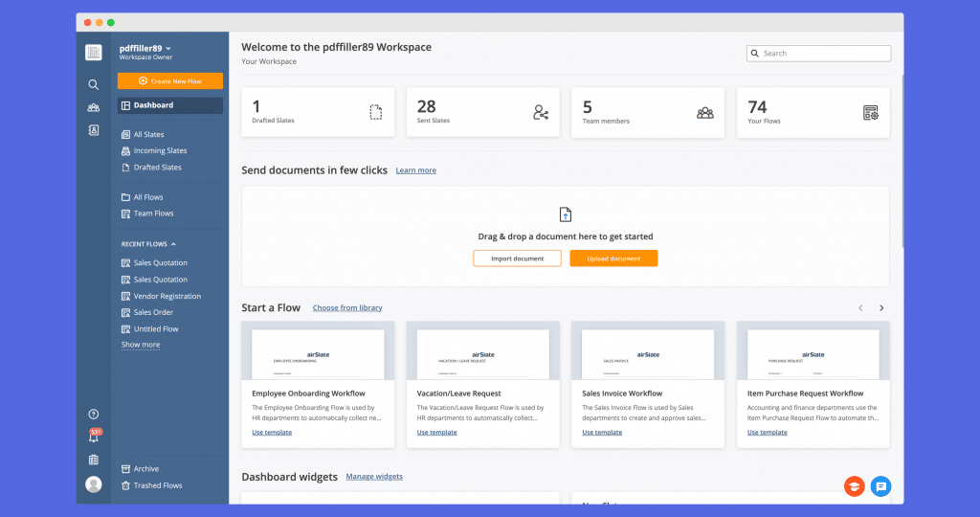Open the search icon in left rail
Image resolution: width=980 pixels, height=517 pixels.
click(x=93, y=84)
